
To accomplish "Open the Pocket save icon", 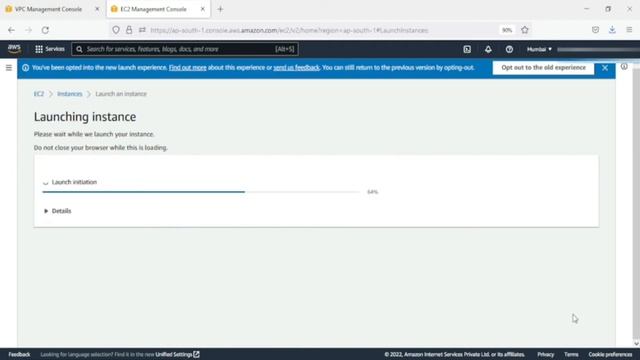I will click(x=596, y=30).
